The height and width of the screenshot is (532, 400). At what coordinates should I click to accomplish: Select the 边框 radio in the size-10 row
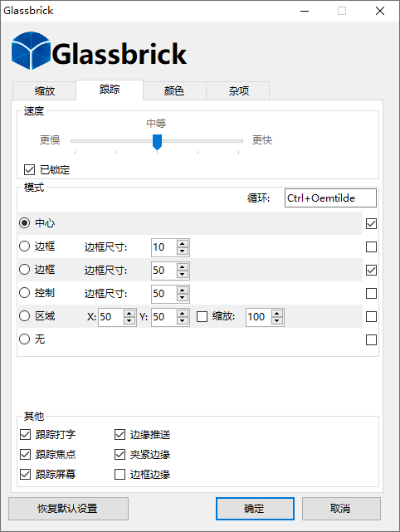24,246
